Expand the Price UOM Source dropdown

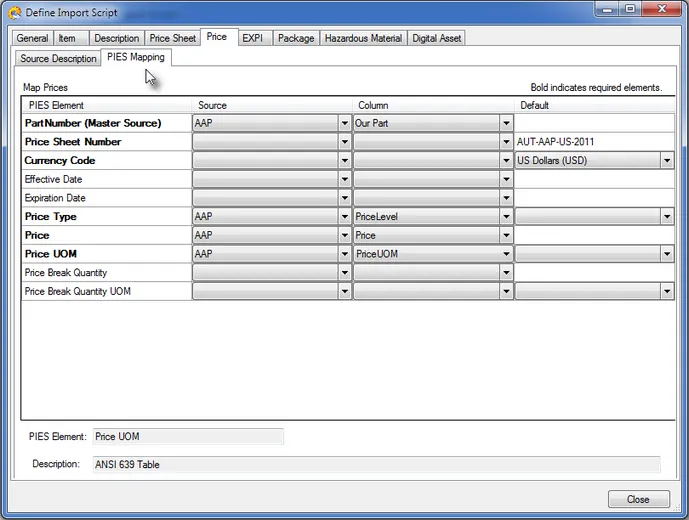click(x=345, y=254)
